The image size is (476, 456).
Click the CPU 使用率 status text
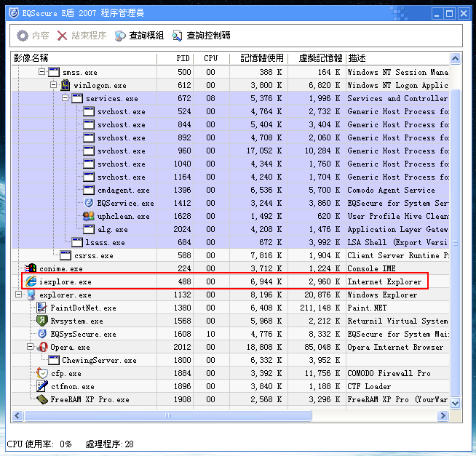click(x=39, y=444)
